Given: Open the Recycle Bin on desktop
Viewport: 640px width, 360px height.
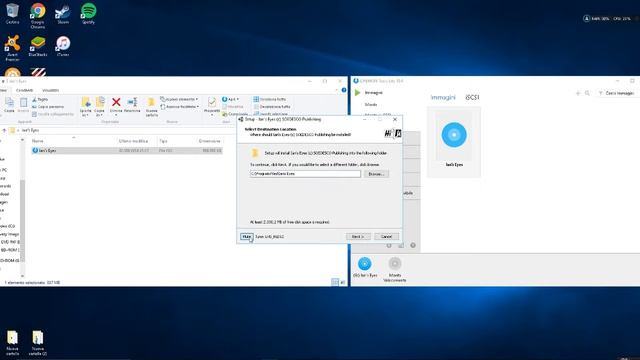Looking at the screenshot, I should pos(13,13).
